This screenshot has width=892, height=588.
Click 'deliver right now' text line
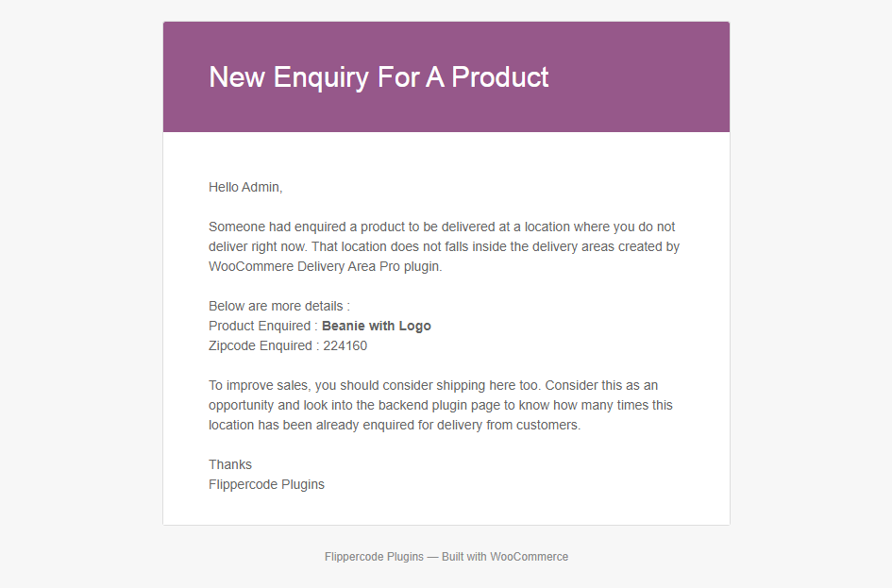tap(444, 246)
